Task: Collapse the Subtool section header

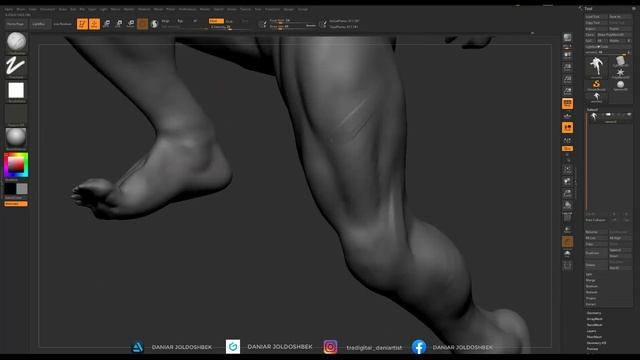Action: (592, 109)
